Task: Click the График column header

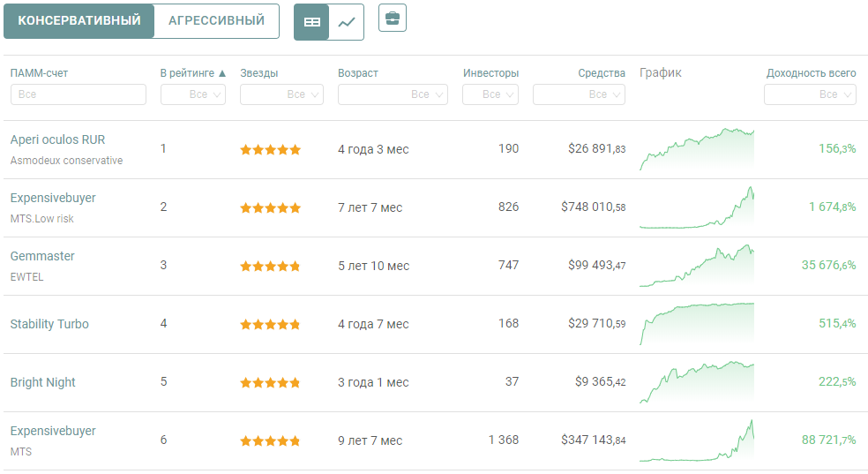Action: coord(661,72)
